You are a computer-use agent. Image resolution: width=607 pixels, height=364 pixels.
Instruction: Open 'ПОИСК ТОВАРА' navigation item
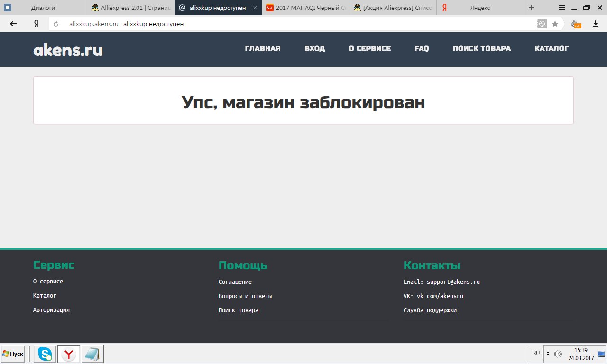click(482, 48)
